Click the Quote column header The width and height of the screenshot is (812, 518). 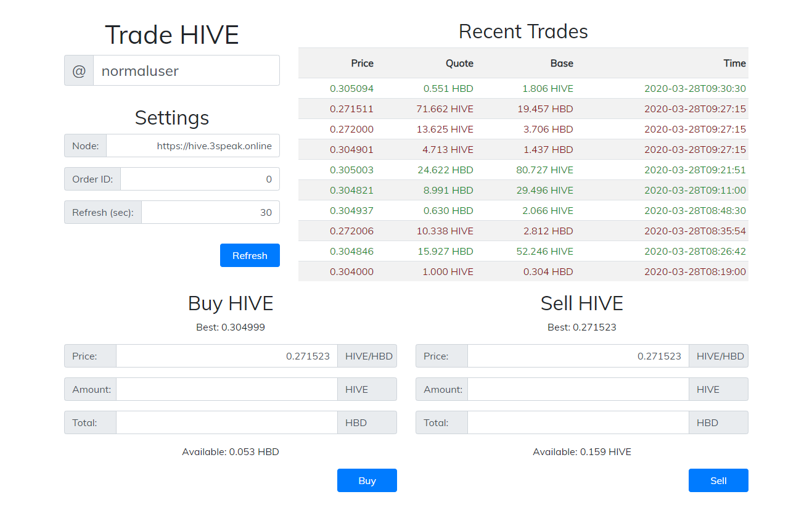[x=460, y=63]
